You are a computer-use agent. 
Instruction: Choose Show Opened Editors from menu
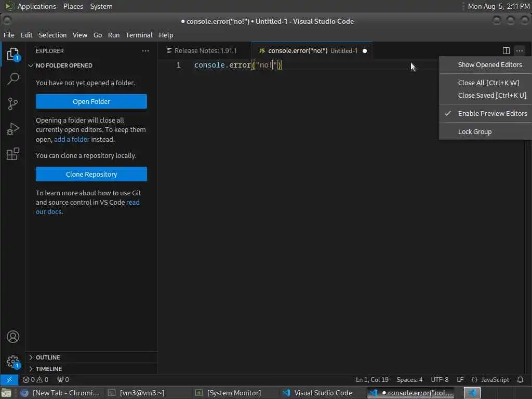486,65
